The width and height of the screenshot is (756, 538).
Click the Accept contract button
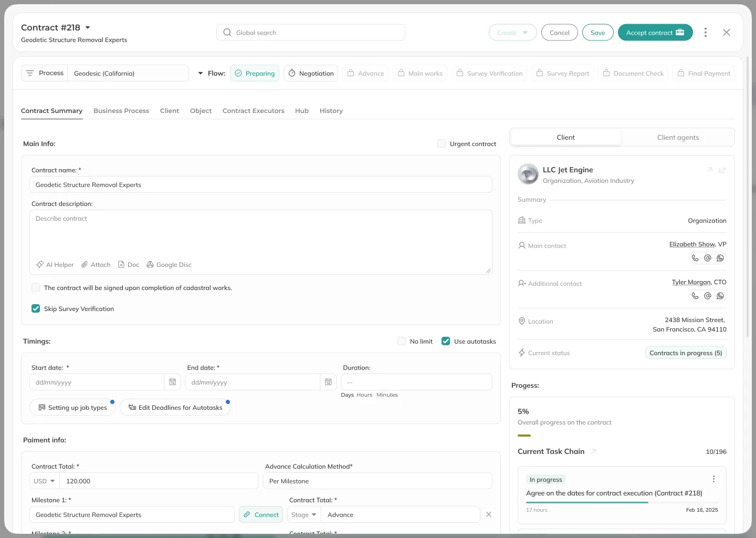tap(655, 33)
